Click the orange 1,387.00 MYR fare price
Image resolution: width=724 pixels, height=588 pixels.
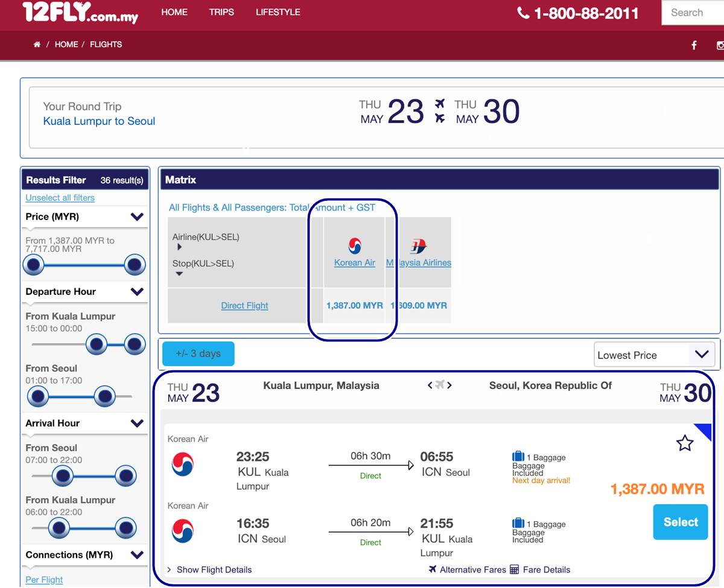658,489
